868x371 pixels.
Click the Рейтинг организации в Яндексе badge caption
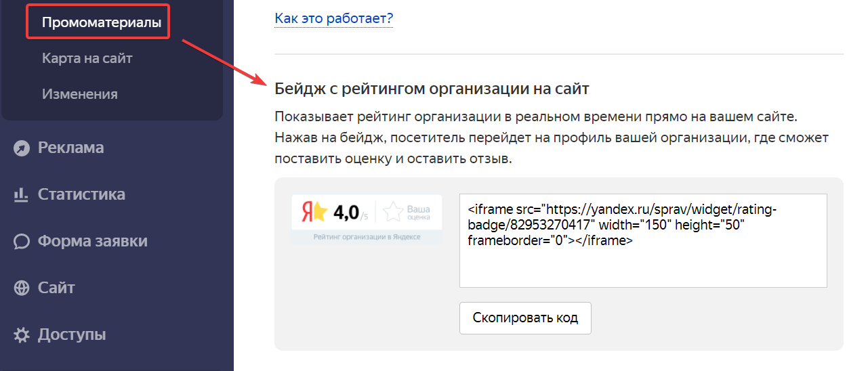pyautogui.click(x=367, y=237)
